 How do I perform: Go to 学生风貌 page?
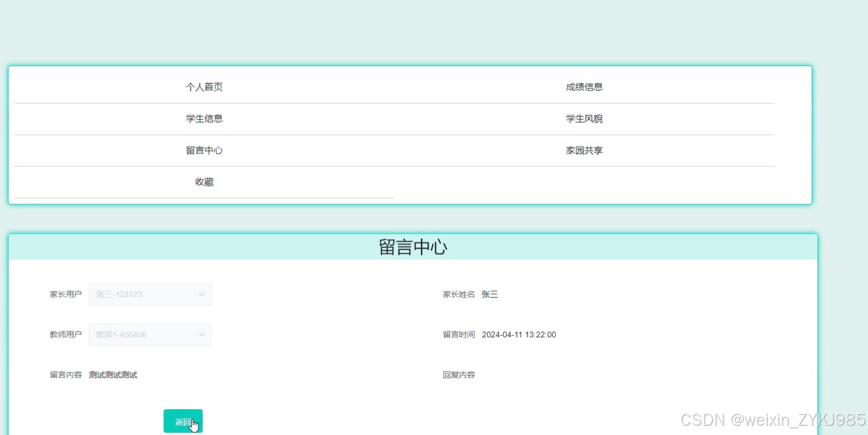pos(584,119)
